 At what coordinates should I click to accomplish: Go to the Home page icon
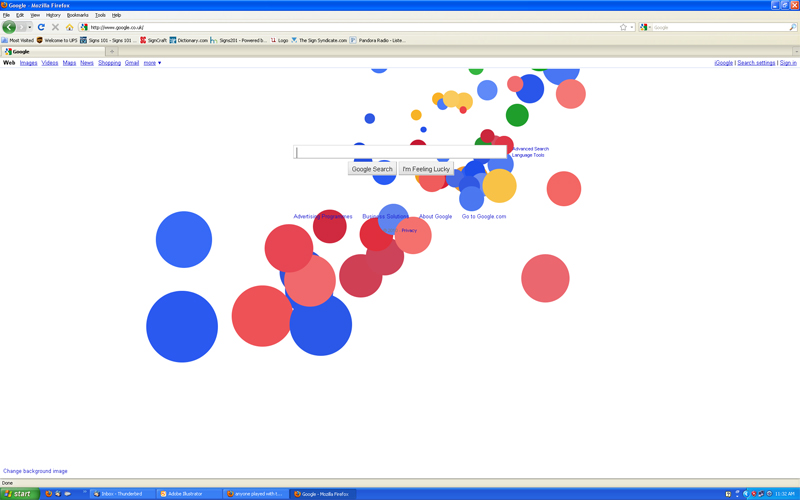click(69, 27)
